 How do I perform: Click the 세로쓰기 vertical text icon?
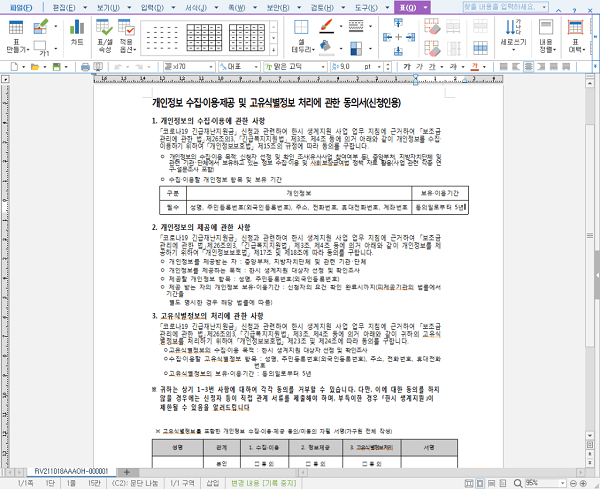[x=513, y=32]
